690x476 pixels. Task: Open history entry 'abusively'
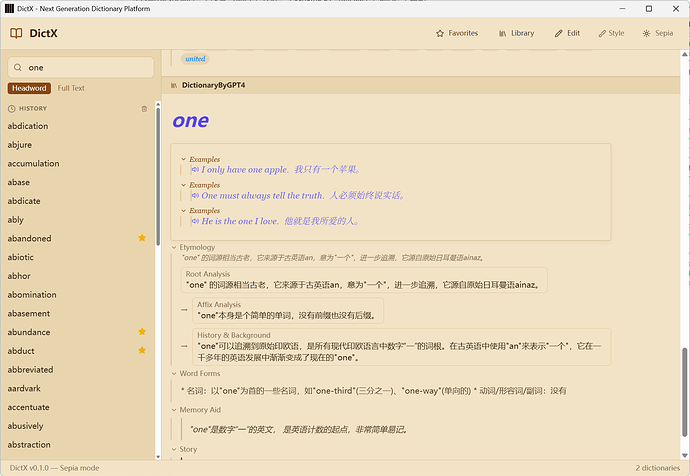click(x=26, y=426)
